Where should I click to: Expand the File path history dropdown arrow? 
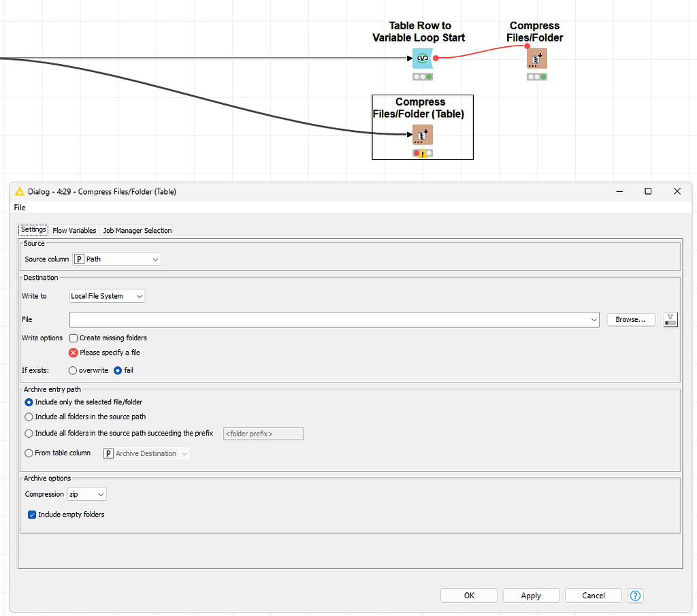[594, 319]
